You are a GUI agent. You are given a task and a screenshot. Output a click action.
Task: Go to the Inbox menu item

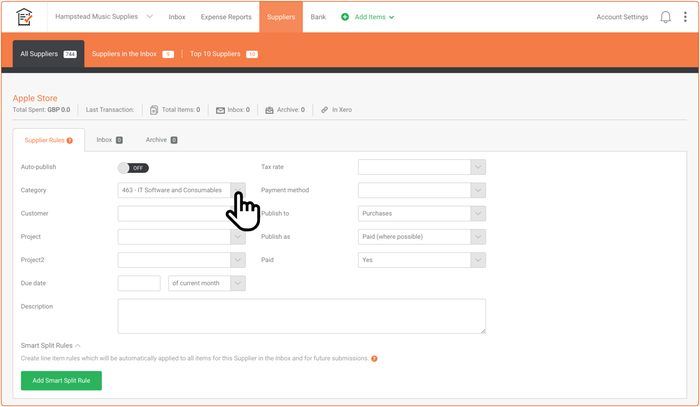click(177, 17)
